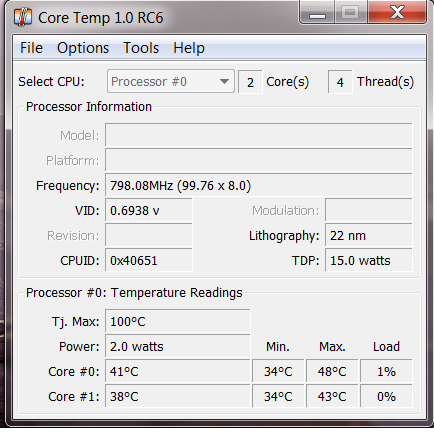Open the File menu
The image size is (434, 432).
31,48
